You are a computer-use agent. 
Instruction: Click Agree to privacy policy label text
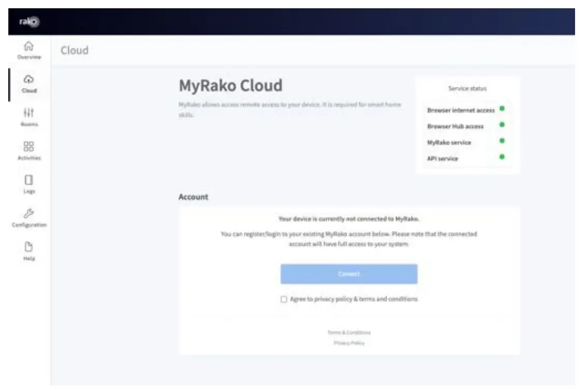[354, 299]
